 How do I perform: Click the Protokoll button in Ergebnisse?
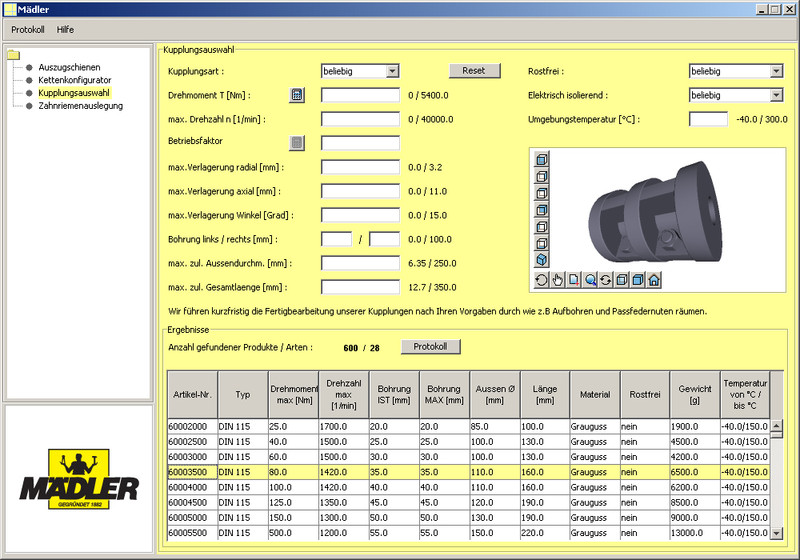[x=431, y=347]
